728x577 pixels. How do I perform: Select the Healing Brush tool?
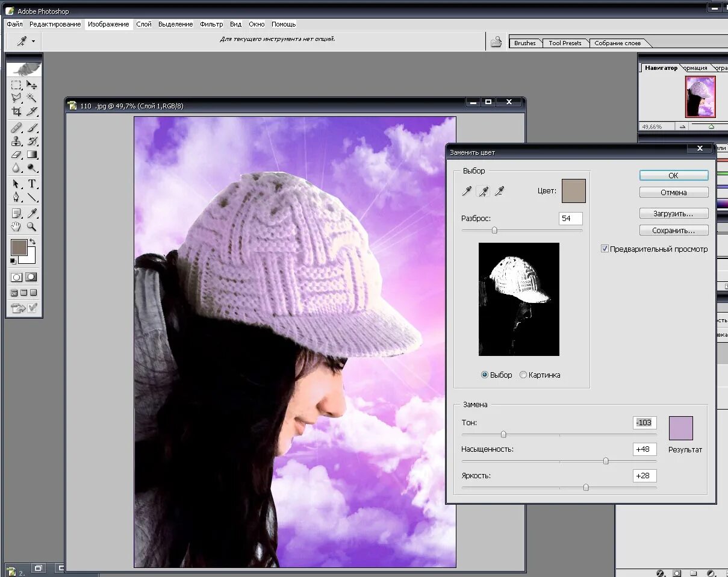click(x=17, y=128)
